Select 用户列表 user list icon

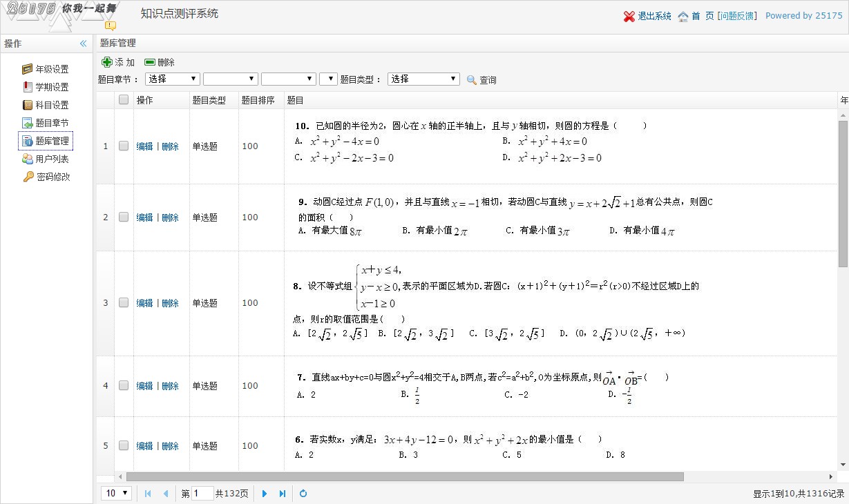[26, 158]
